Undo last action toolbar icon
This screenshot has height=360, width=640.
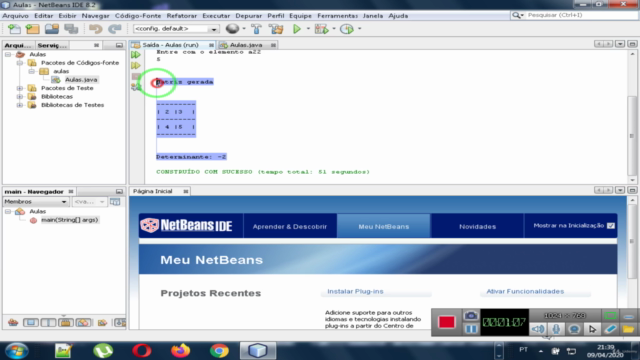point(96,29)
